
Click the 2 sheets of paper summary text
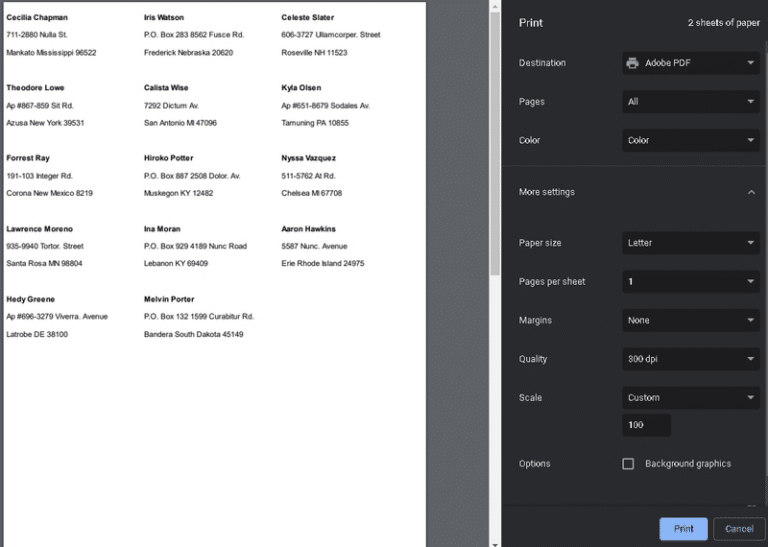coord(723,23)
